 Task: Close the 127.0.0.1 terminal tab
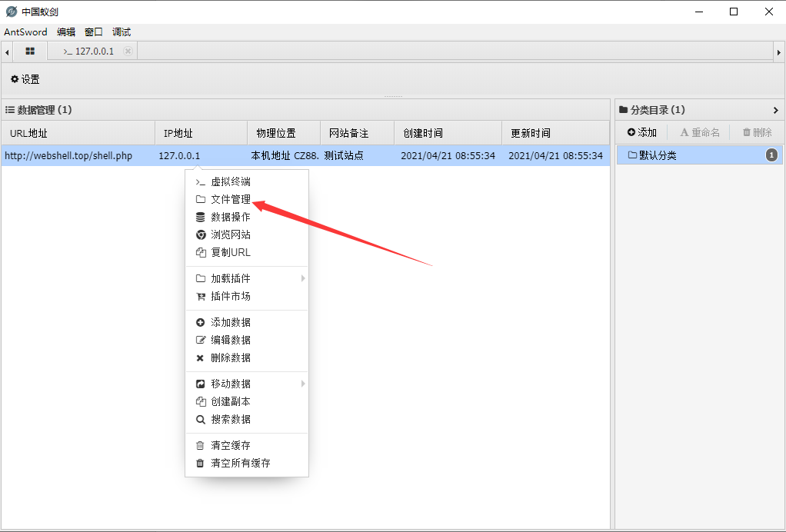tap(128, 51)
